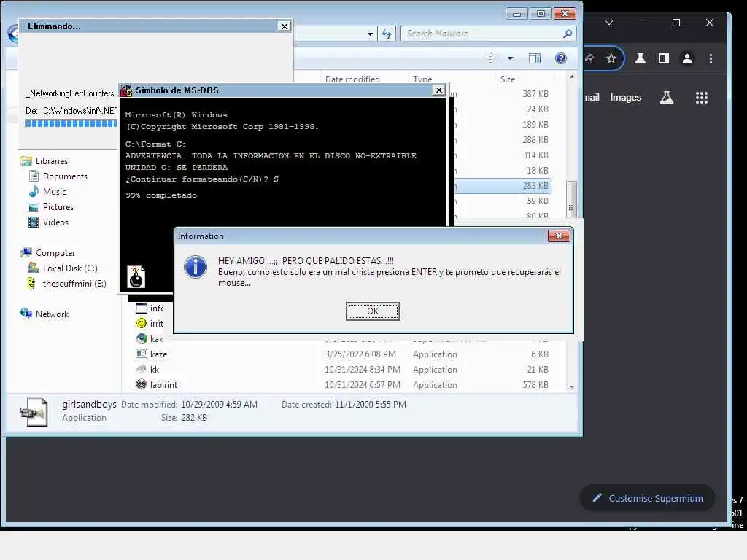747x560 pixels.
Task: Select Network in navigation pane
Action: click(x=52, y=314)
